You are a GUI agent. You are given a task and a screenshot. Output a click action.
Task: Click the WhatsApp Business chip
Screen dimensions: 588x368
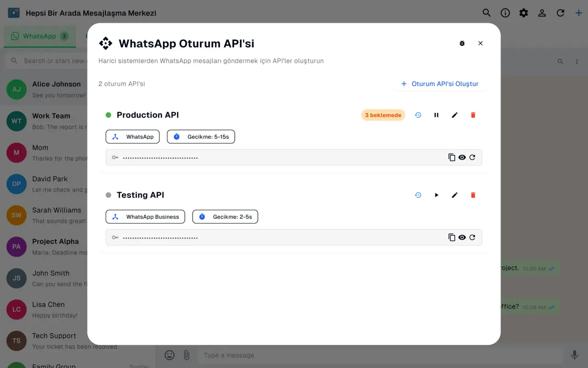pyautogui.click(x=145, y=217)
